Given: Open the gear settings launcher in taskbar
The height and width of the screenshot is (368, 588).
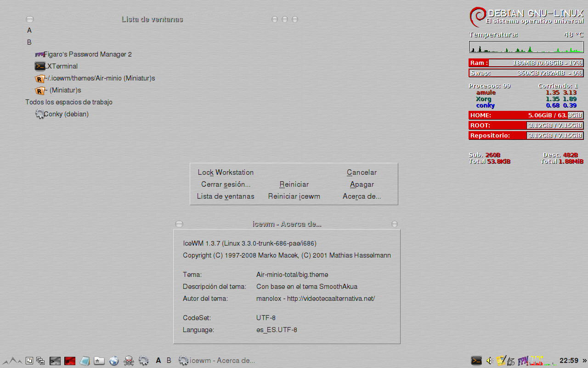Looking at the screenshot, I should coord(144,361).
